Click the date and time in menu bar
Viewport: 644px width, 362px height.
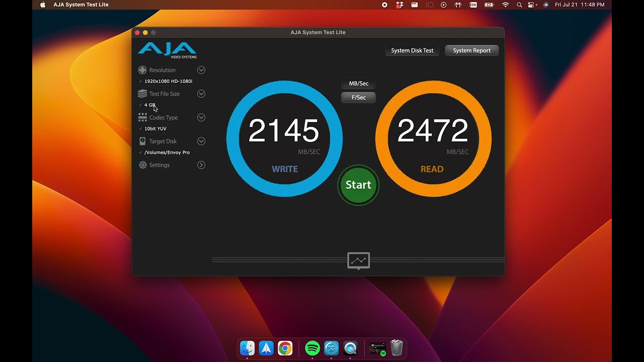point(580,5)
